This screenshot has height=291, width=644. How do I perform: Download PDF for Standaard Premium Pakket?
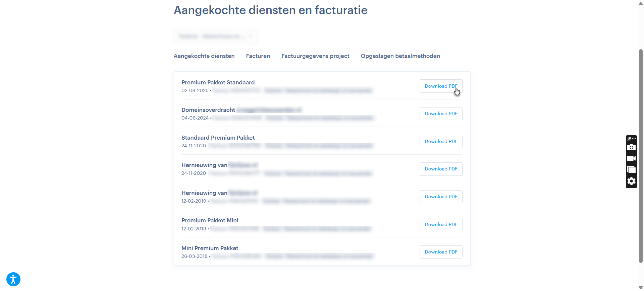[441, 141]
